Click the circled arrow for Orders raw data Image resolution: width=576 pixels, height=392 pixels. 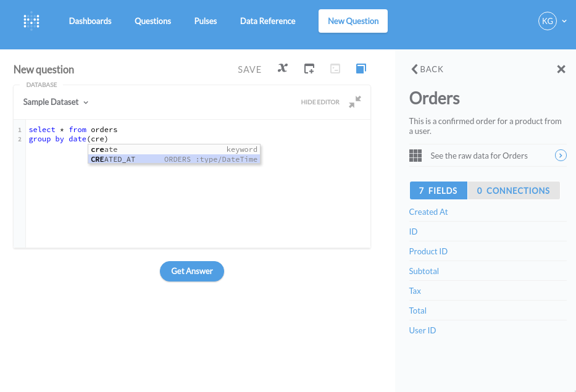(x=561, y=156)
